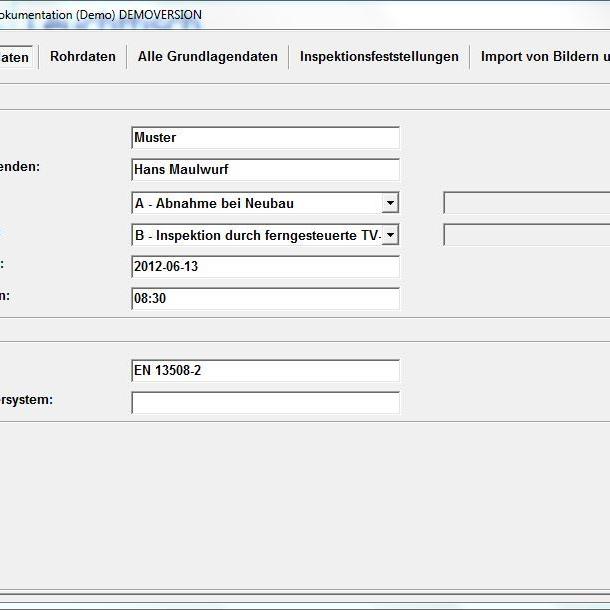Click greyed field right of Abnahme dropdown
Screen dimensions: 610x610
(527, 203)
